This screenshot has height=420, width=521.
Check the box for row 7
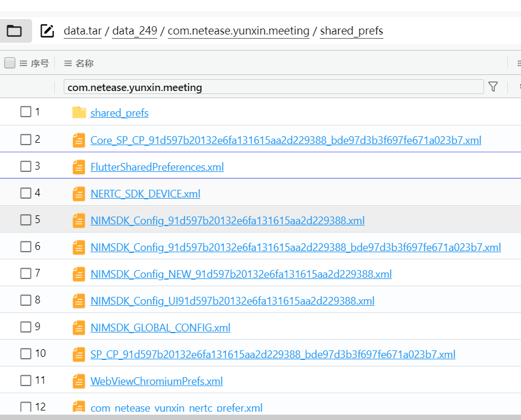coord(26,273)
